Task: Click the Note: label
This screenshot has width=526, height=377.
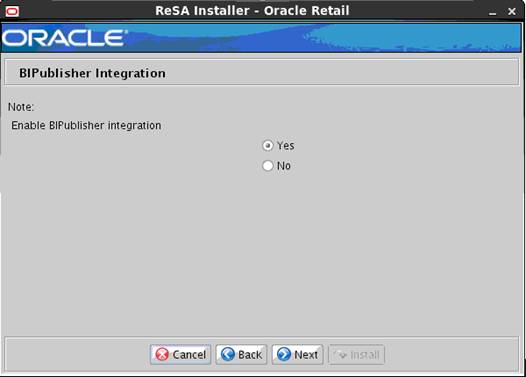Action: click(x=21, y=107)
